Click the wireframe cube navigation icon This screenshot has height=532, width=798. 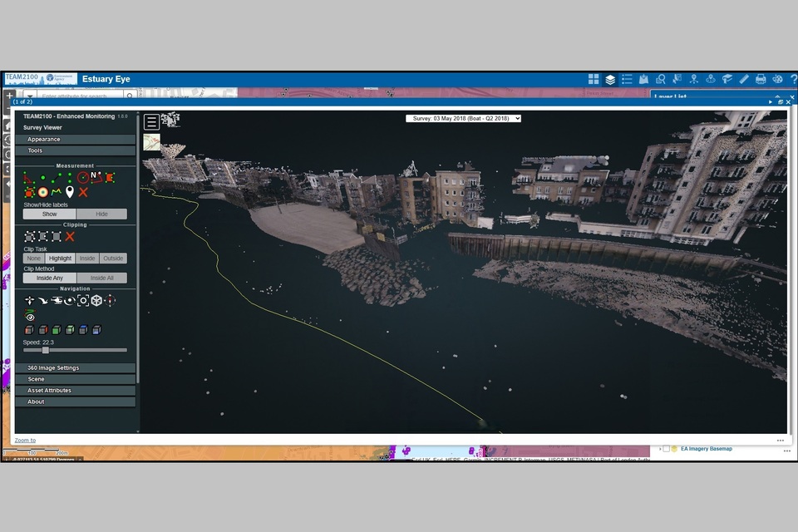(96, 300)
